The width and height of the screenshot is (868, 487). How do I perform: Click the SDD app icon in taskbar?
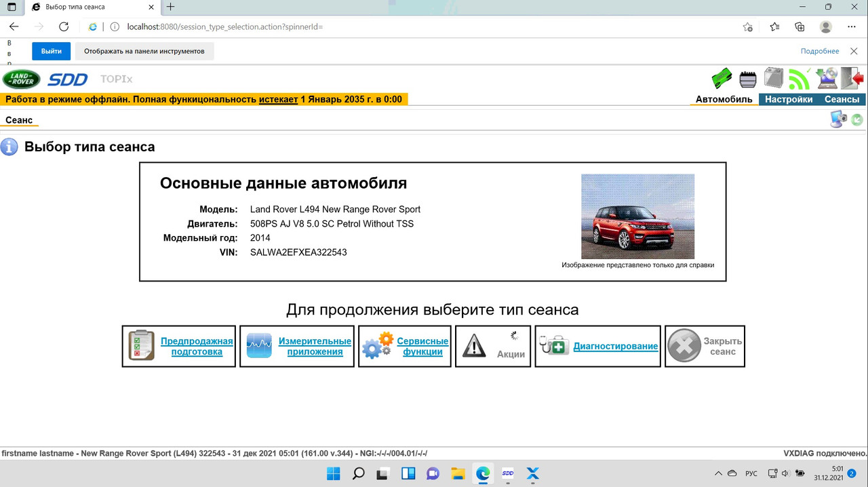pos(507,473)
